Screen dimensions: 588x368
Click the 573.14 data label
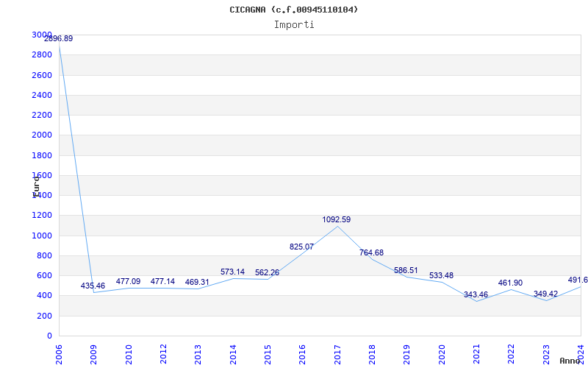tap(232, 272)
